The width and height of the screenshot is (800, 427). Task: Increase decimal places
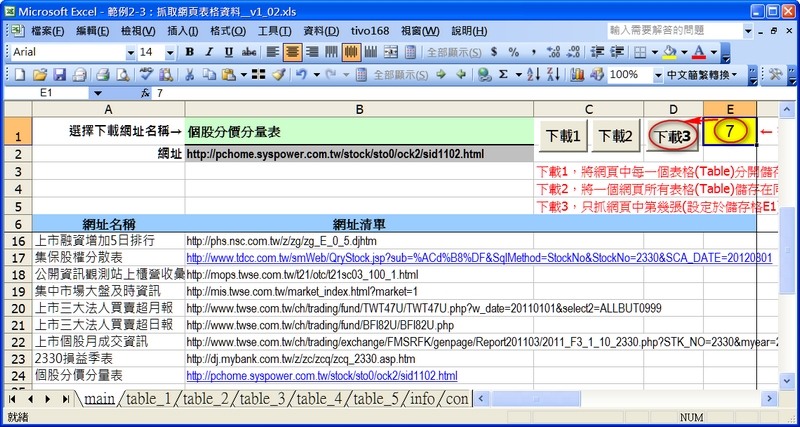(x=553, y=52)
